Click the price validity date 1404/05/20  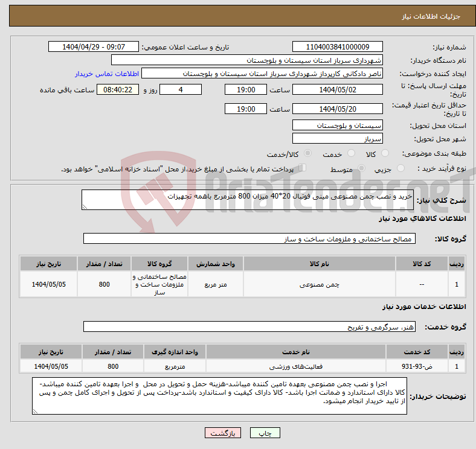pos(338,109)
